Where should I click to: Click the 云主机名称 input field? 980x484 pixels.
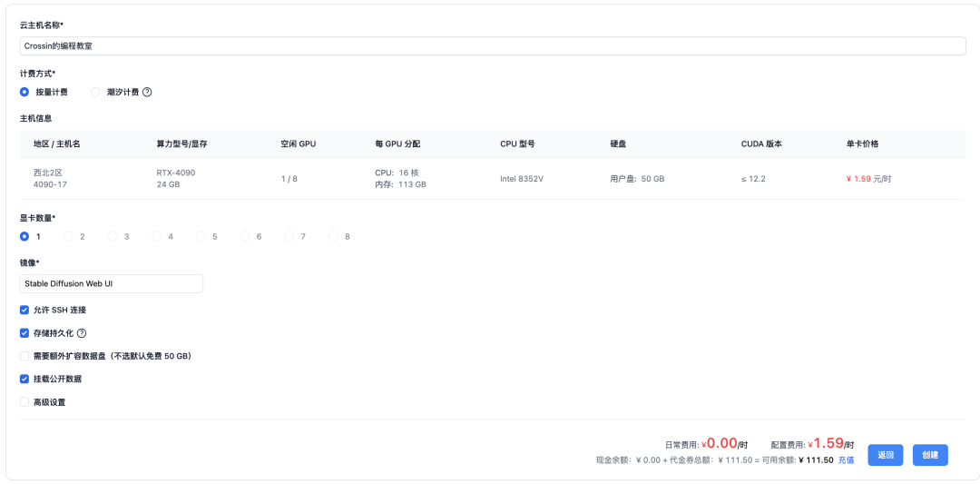coord(493,45)
